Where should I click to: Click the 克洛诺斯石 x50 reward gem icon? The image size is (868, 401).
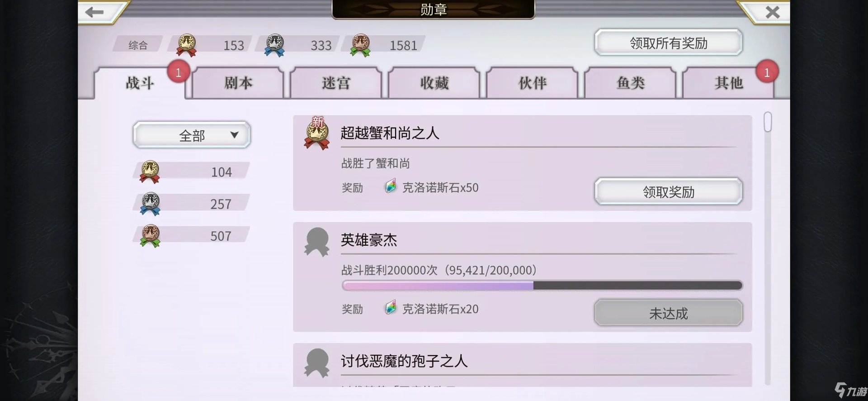(391, 186)
